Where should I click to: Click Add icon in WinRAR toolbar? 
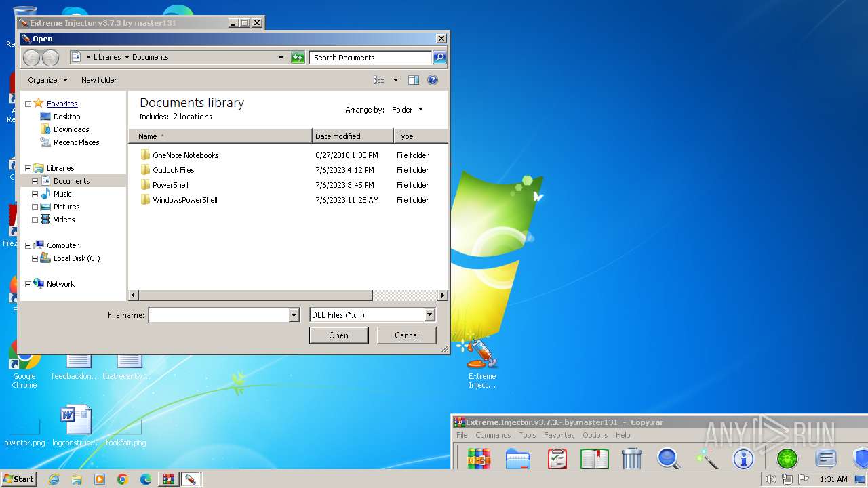(x=479, y=458)
